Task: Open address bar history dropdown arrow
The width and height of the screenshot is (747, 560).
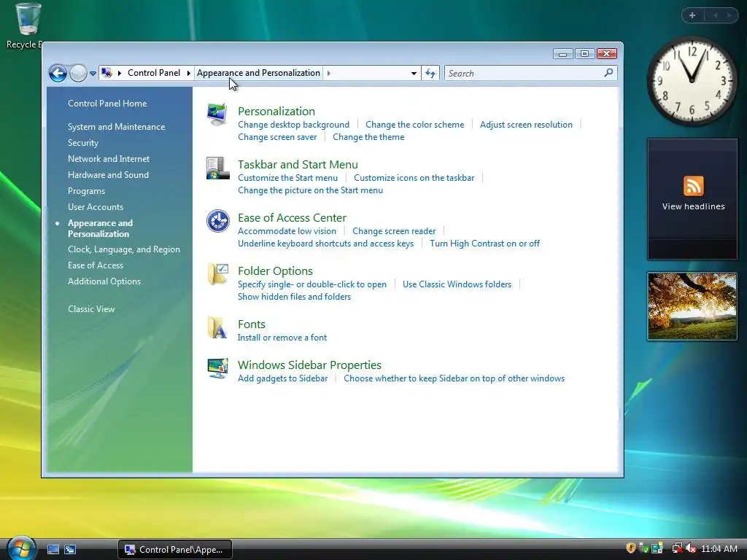Action: [x=414, y=74]
